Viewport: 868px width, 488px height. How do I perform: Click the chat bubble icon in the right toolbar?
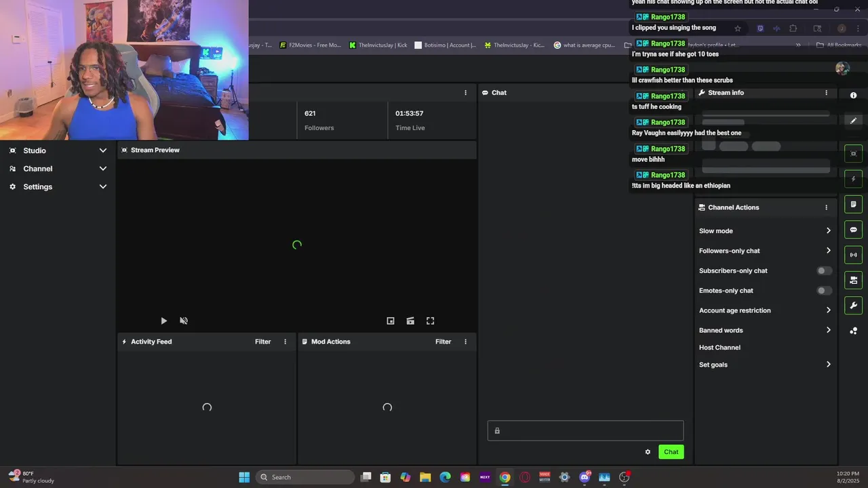[853, 230]
